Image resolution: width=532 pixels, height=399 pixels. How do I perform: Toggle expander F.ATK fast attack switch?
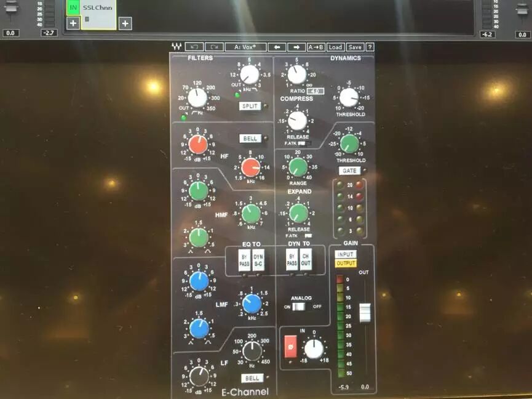(x=308, y=235)
